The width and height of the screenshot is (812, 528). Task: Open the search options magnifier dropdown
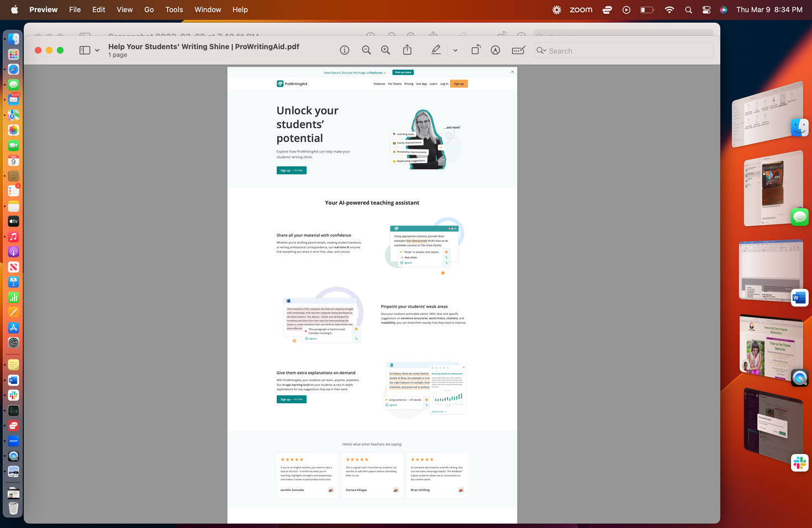tap(541, 51)
